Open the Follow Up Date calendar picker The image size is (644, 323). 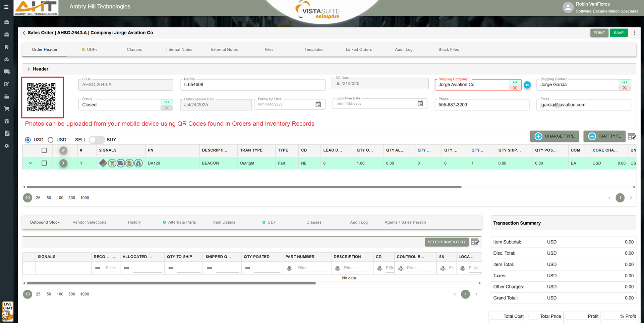pos(318,105)
